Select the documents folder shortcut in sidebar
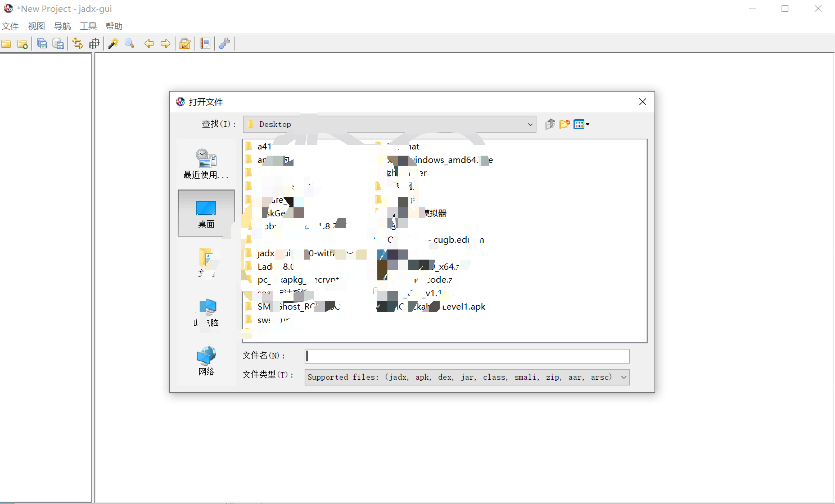 pyautogui.click(x=206, y=263)
